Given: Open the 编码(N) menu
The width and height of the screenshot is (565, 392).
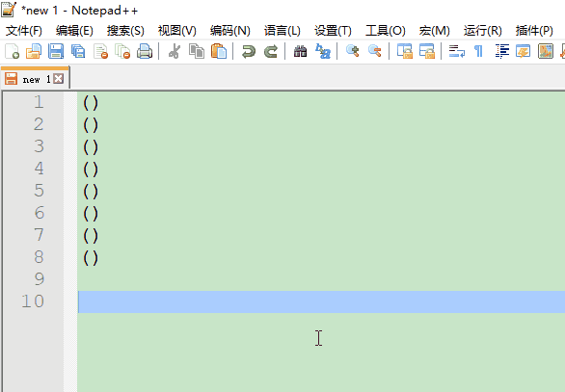Looking at the screenshot, I should coord(229,31).
